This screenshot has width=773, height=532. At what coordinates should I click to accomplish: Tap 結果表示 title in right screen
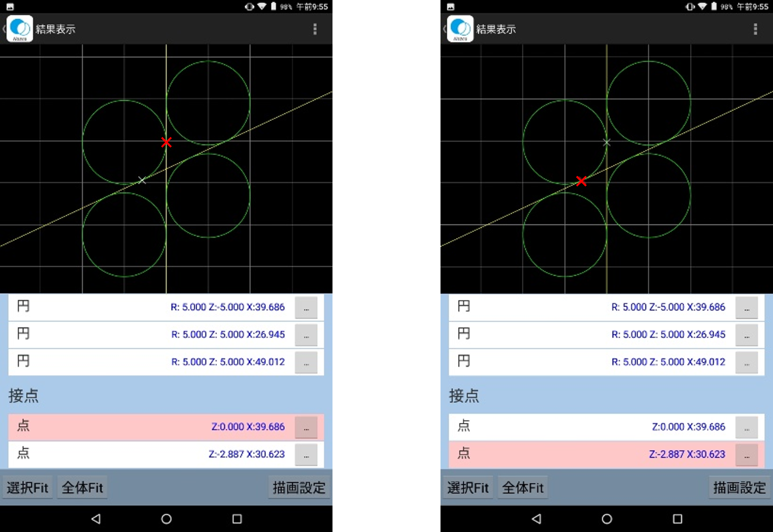point(496,29)
